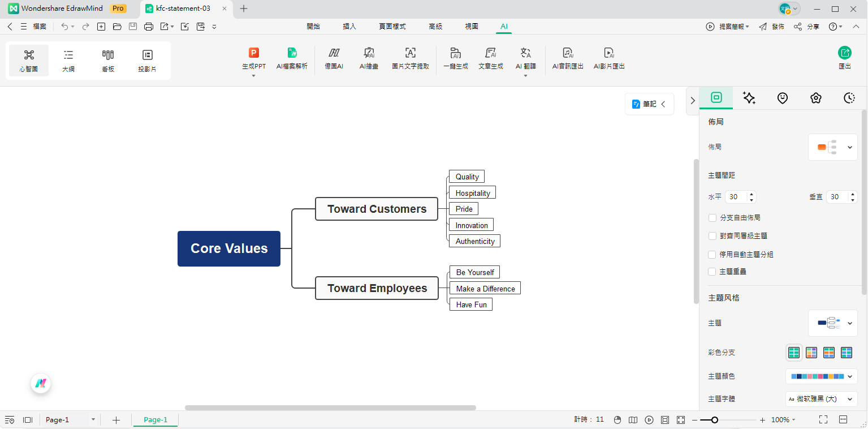Open the 筆記 notes panel button
The height and width of the screenshot is (429, 868).
click(649, 104)
